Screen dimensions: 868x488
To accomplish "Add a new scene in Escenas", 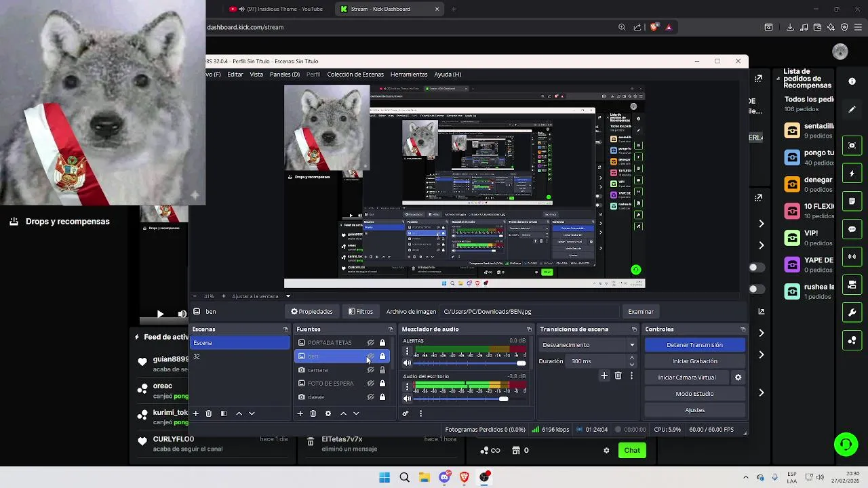I will coord(196,413).
